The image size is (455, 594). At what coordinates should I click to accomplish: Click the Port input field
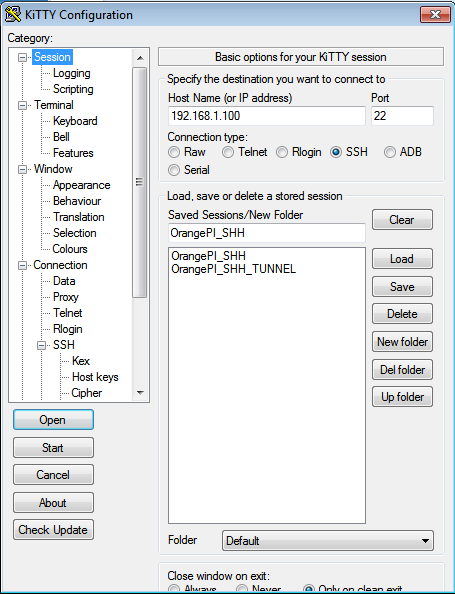402,116
